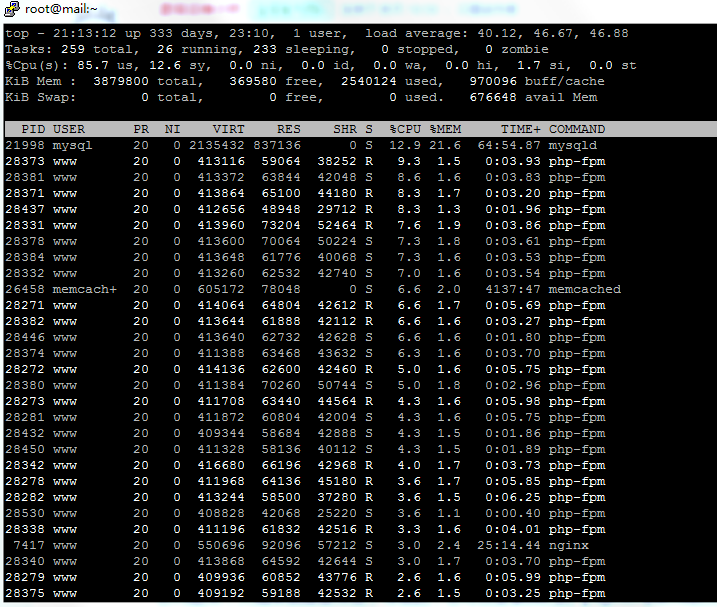This screenshot has height=607, width=717.
Task: Select PID 28338 in process list
Action: (25, 530)
